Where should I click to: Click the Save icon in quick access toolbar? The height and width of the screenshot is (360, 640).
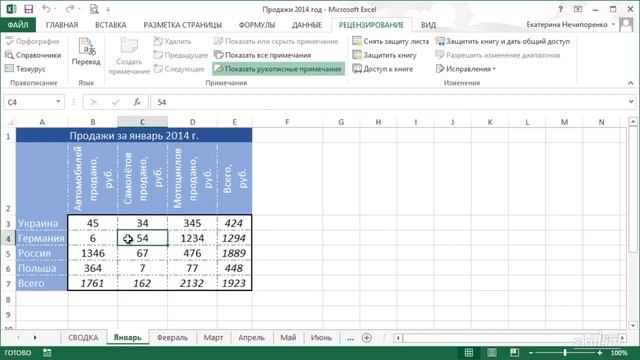coord(28,9)
